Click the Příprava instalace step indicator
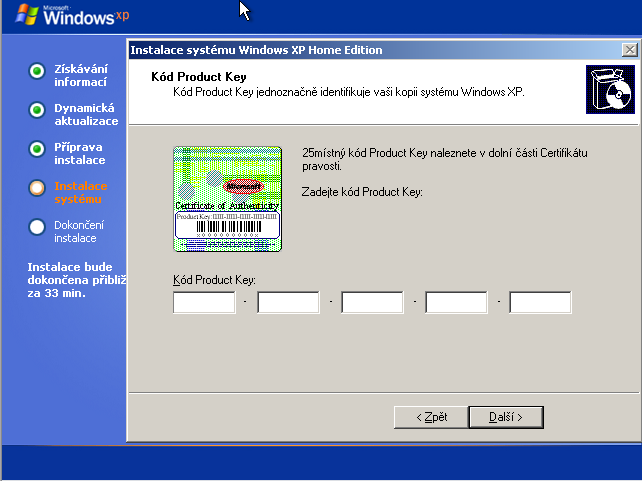Image resolution: width=642 pixels, height=481 pixels. tap(37, 149)
